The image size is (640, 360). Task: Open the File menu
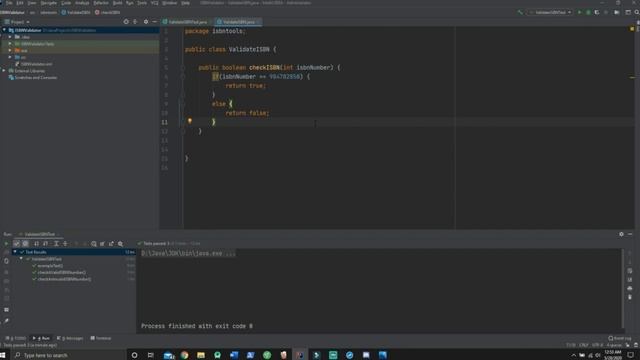point(9,3)
